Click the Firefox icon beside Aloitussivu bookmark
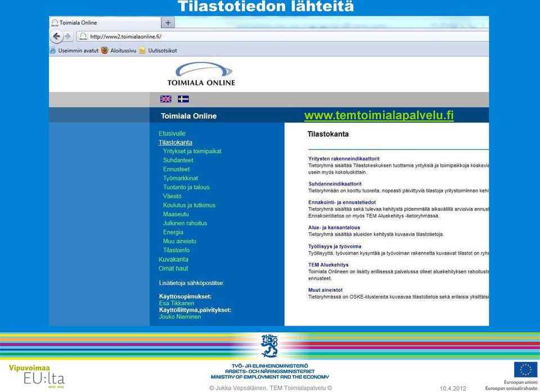Screen dimensions: 540x392 tap(105, 50)
